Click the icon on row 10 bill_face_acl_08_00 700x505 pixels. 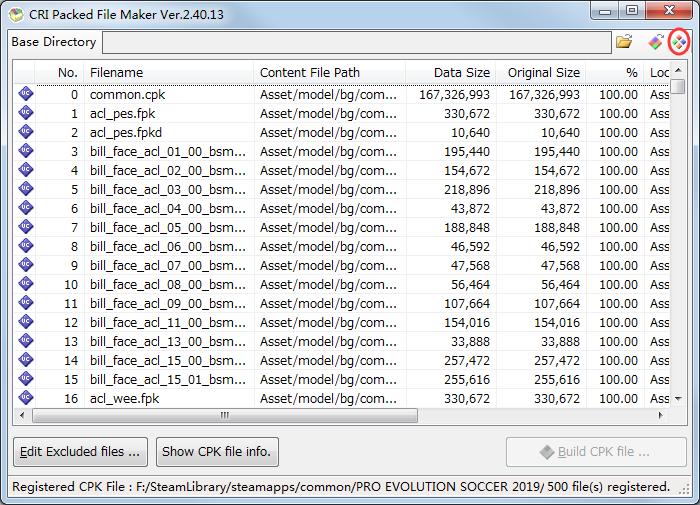[x=26, y=284]
